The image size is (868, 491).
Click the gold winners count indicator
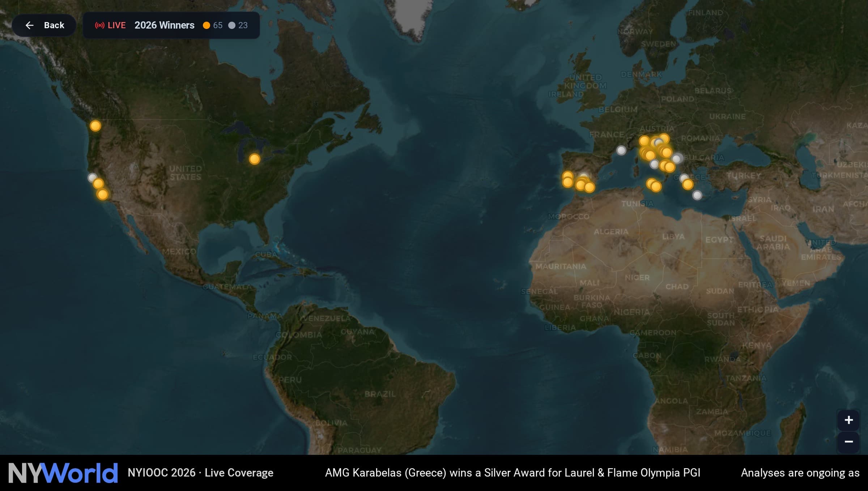[x=213, y=25]
